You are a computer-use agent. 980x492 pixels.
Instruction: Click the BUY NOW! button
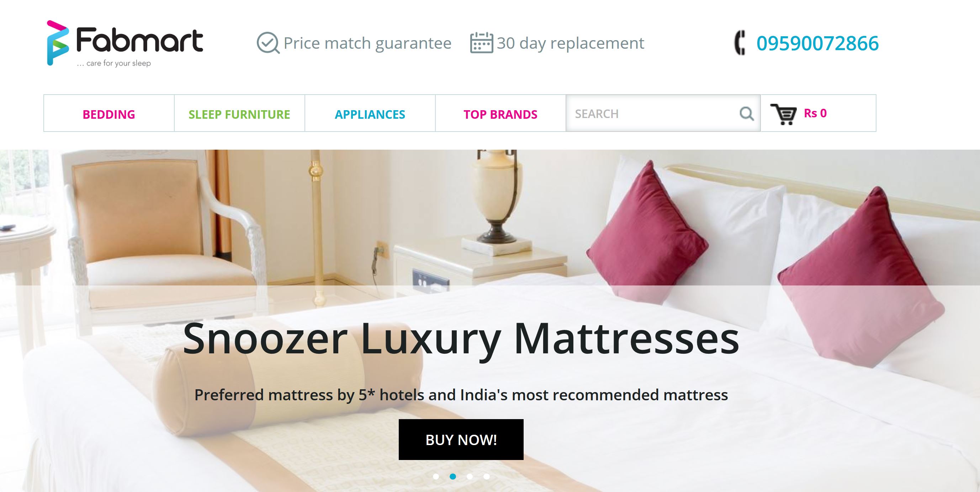click(461, 439)
